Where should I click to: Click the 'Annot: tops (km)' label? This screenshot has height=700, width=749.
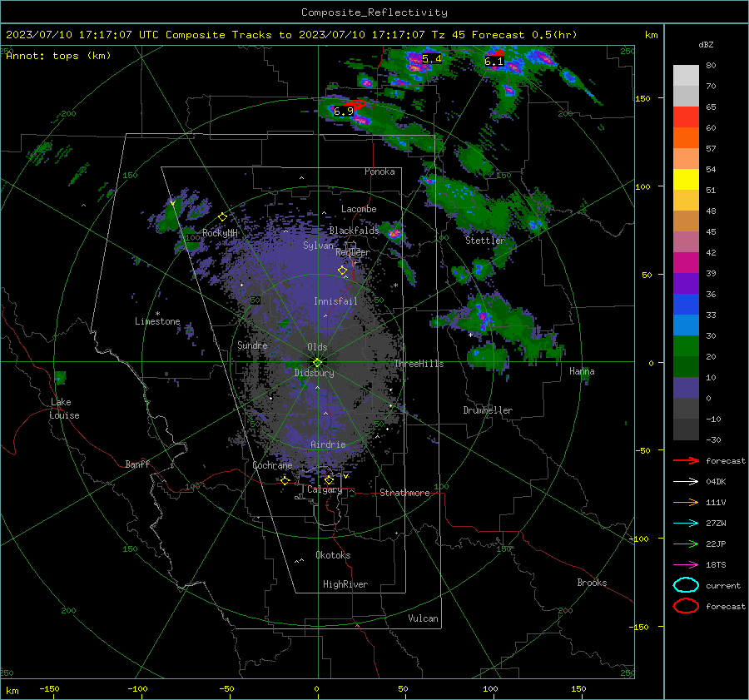[x=58, y=56]
